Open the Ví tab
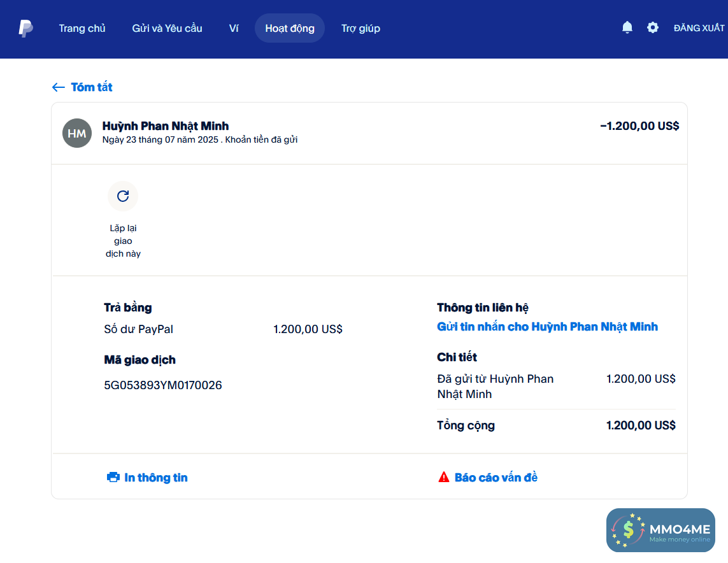This screenshot has height=563, width=728. point(234,28)
